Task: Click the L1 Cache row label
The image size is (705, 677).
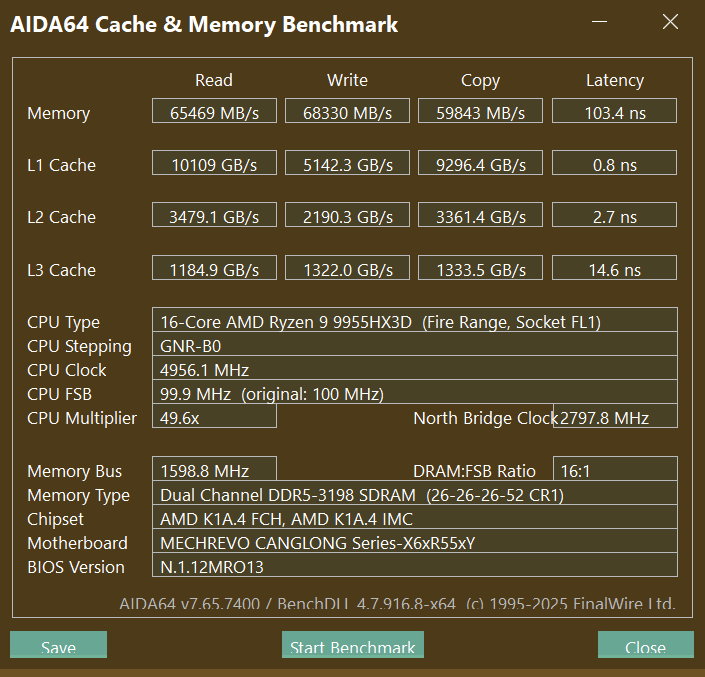Action: coord(62,165)
